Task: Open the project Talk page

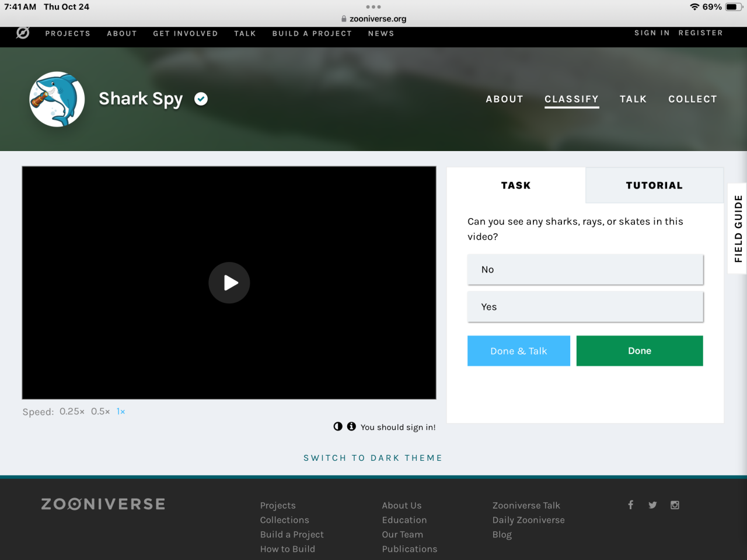Action: pyautogui.click(x=633, y=99)
